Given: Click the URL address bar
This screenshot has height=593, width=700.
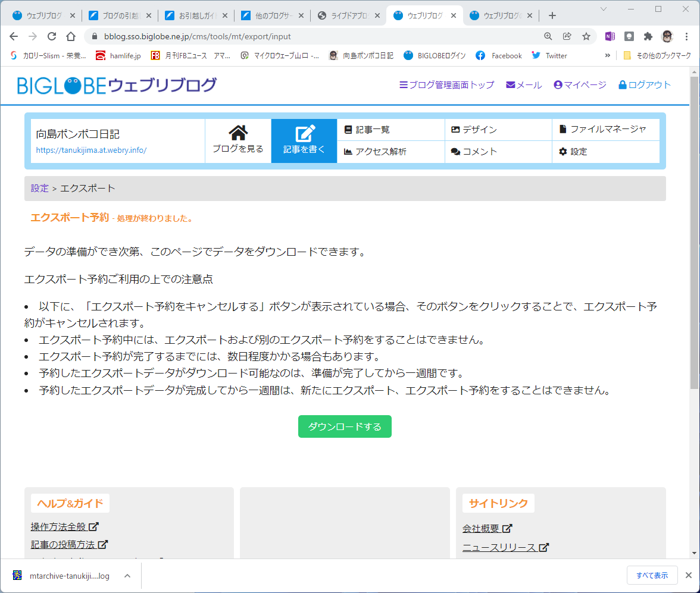Looking at the screenshot, I should point(312,37).
